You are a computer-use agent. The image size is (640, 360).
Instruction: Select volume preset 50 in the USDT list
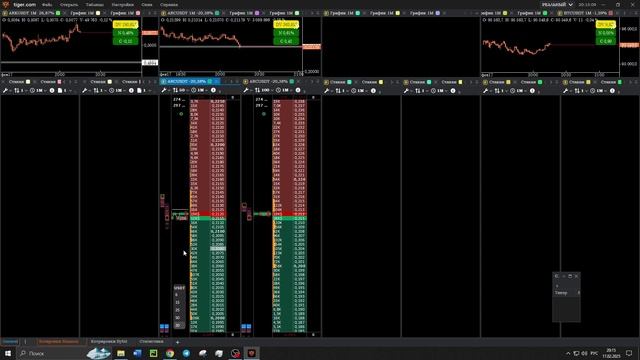178,318
